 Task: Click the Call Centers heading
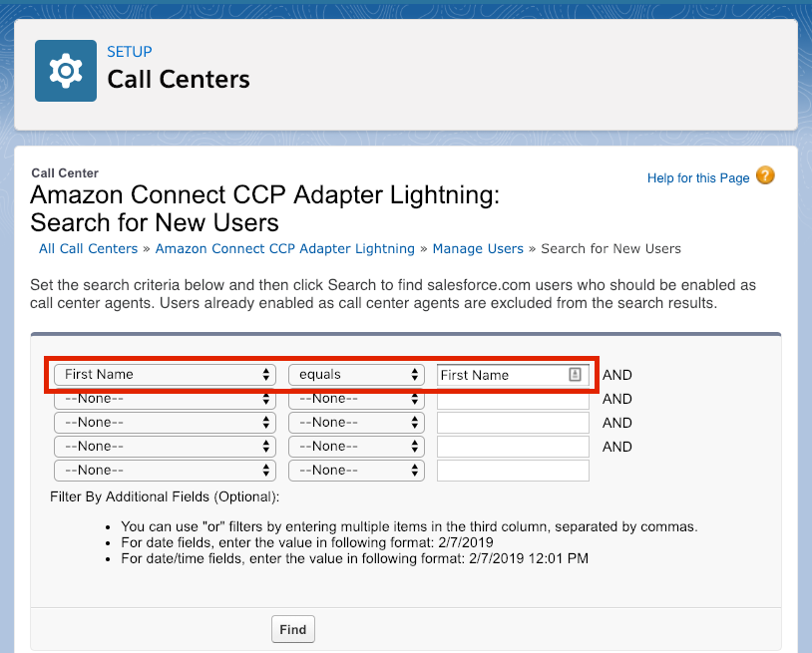point(179,79)
